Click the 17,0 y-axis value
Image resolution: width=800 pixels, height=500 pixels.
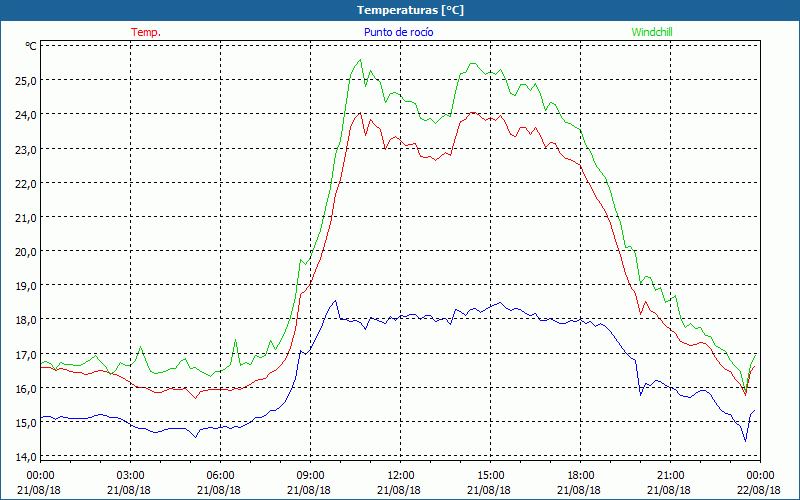tap(26, 354)
